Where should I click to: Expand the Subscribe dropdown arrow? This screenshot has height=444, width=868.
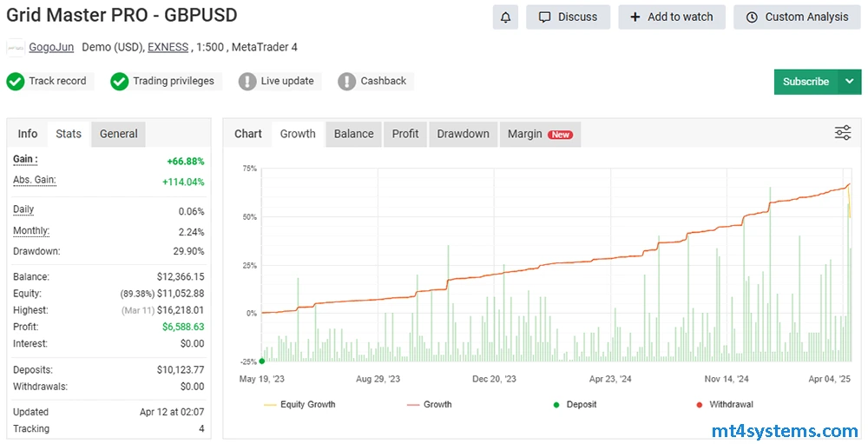(x=849, y=82)
